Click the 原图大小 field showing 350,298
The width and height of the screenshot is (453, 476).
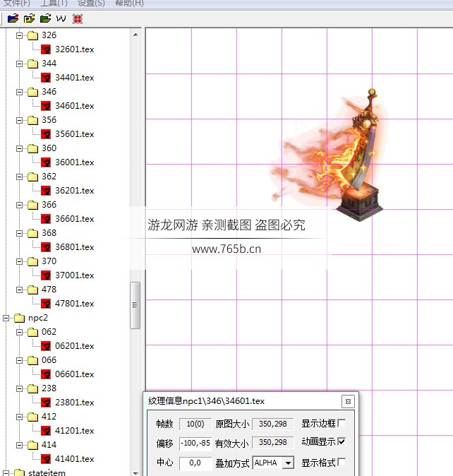[272, 424]
